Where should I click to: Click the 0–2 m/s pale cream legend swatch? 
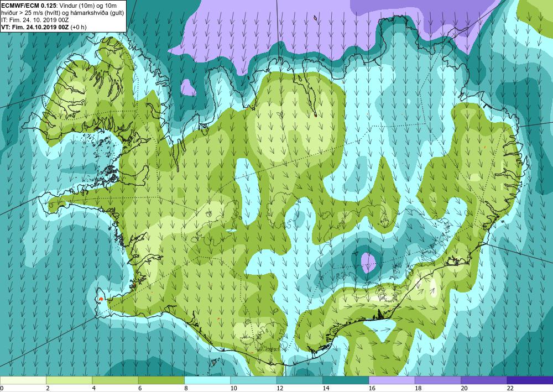pos(23,380)
